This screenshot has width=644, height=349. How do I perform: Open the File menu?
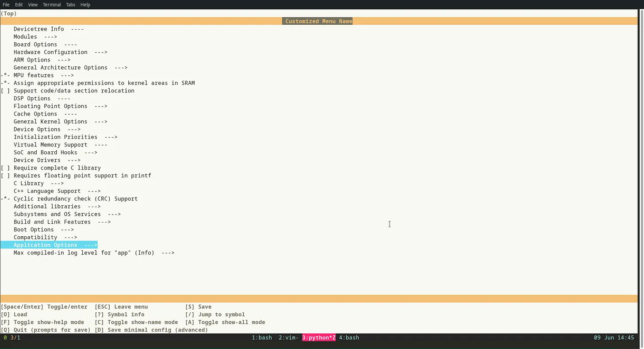pyautogui.click(x=6, y=4)
